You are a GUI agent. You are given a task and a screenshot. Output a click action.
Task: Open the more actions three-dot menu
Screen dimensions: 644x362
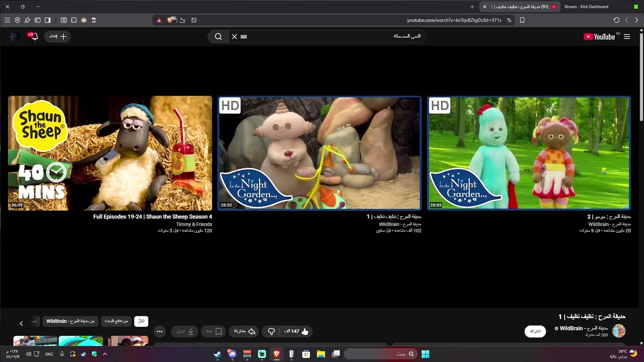(159, 331)
